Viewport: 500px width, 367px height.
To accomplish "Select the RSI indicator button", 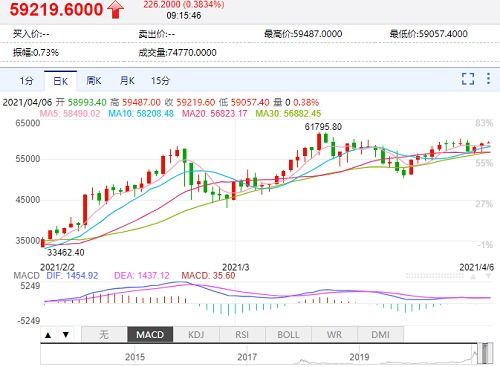I will pyautogui.click(x=242, y=335).
